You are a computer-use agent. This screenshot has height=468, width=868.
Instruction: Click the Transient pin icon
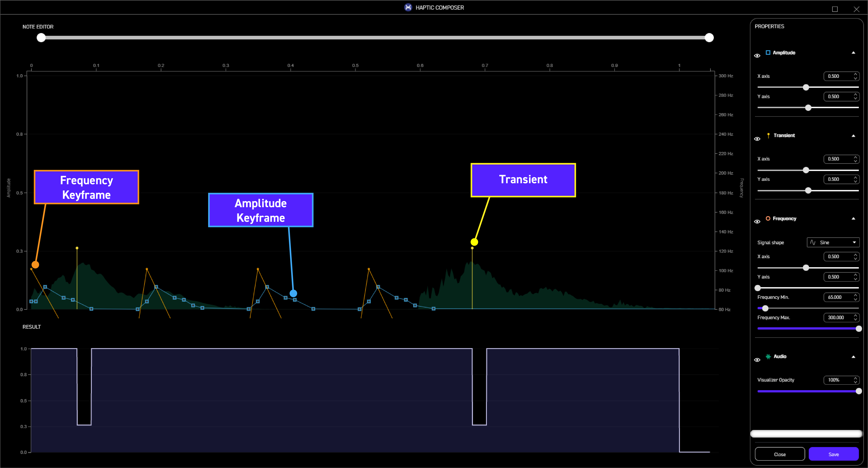(768, 135)
